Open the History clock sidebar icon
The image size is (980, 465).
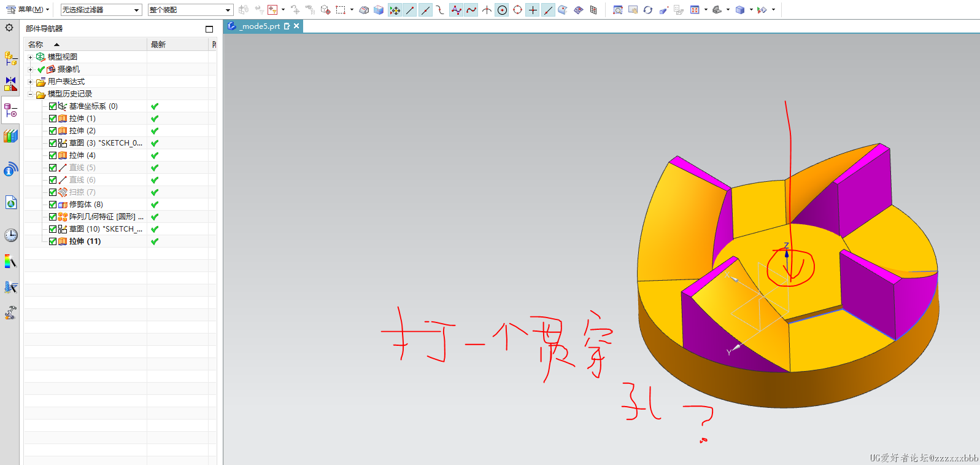[10, 235]
